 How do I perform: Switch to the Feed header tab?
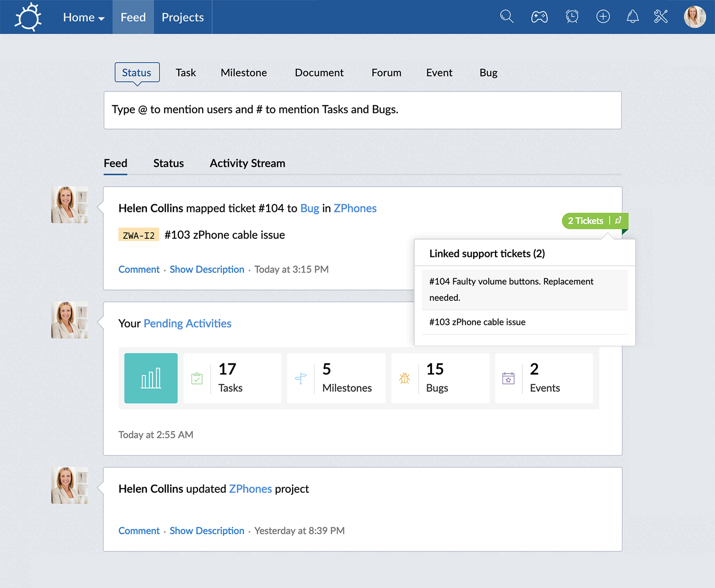(133, 17)
